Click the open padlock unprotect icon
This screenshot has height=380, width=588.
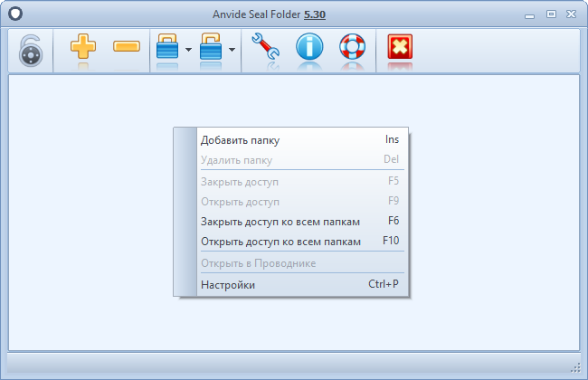tap(211, 46)
